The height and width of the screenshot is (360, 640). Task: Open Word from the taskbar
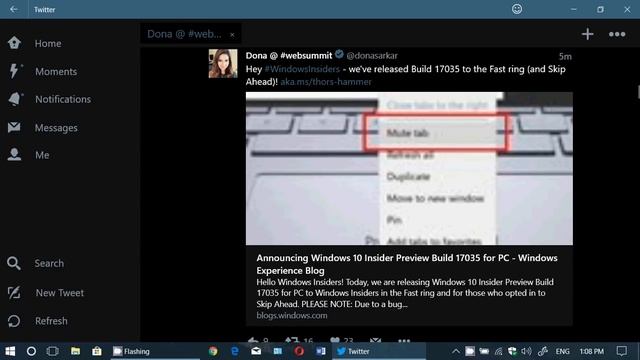(320, 351)
